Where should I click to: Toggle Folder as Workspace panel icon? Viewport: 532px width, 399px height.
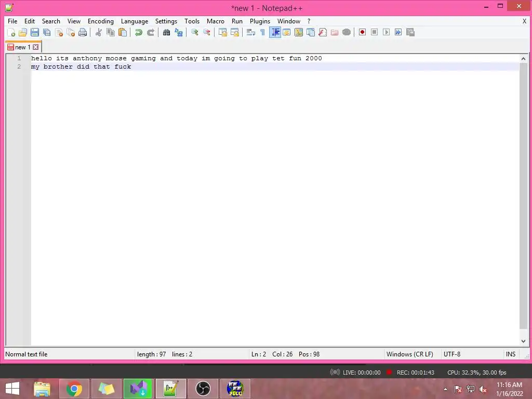coord(335,32)
